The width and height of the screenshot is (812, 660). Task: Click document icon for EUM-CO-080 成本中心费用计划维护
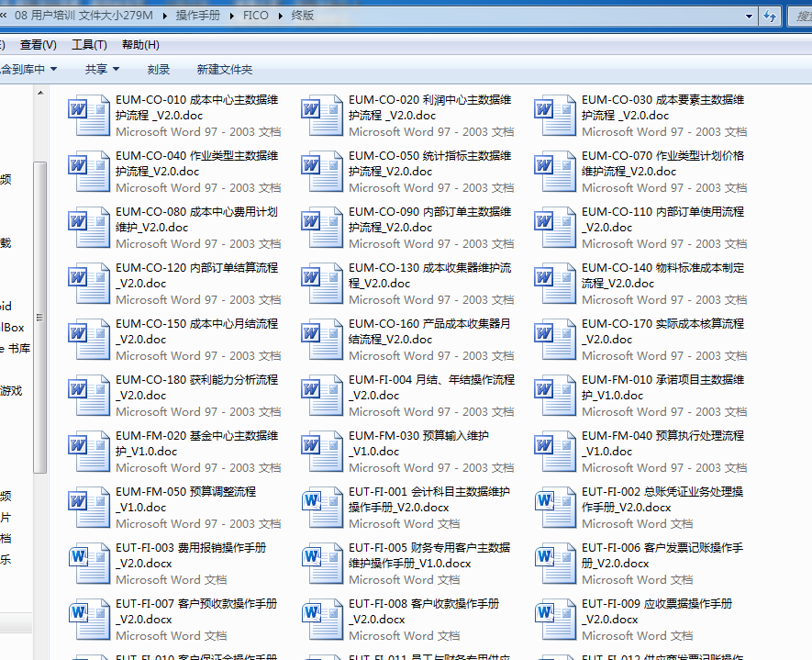pyautogui.click(x=89, y=227)
